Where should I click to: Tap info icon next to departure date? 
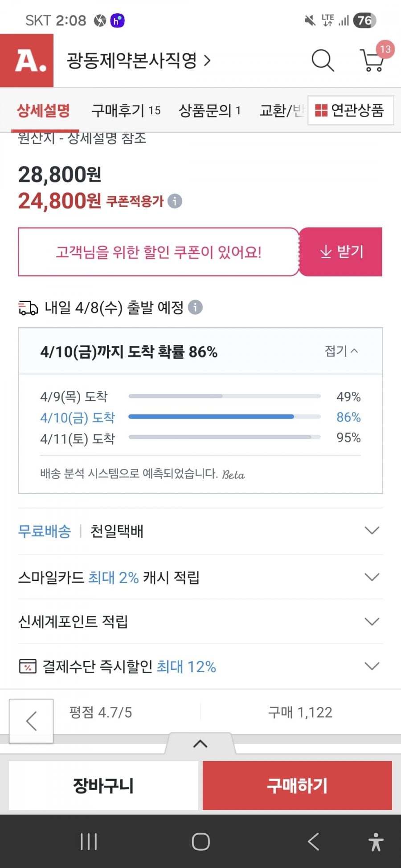(x=195, y=307)
